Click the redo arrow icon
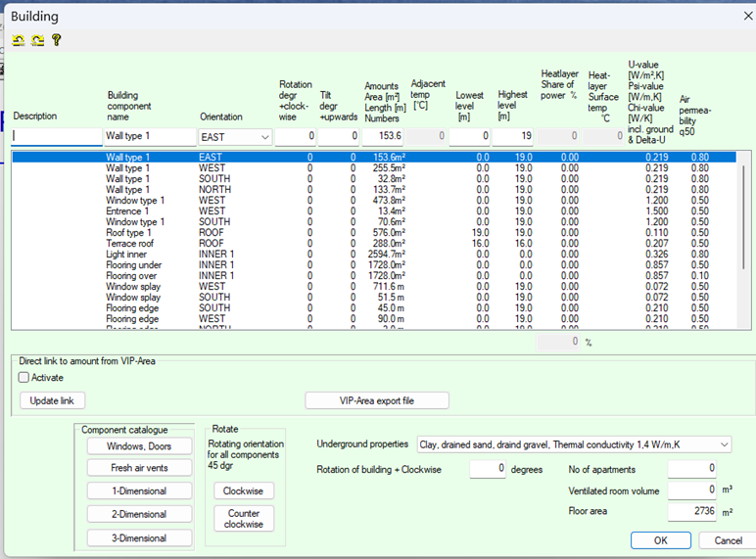Screen dimensions: 756x559 tap(37, 40)
